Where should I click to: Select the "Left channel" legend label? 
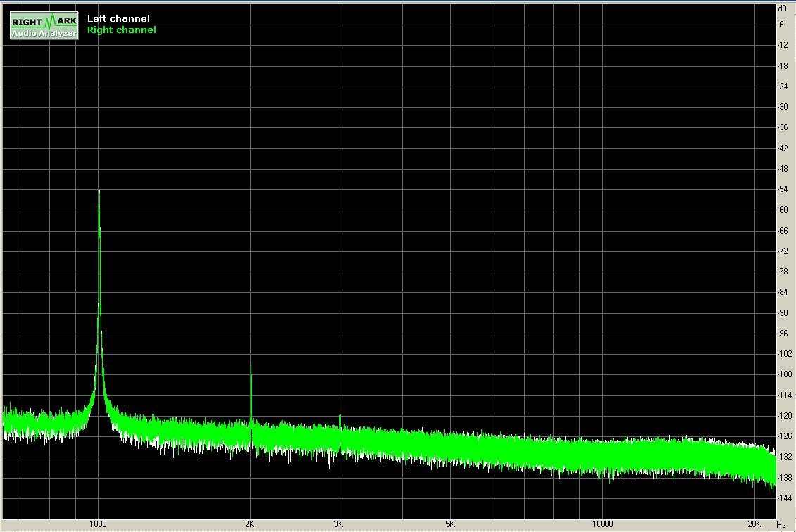pyautogui.click(x=118, y=19)
